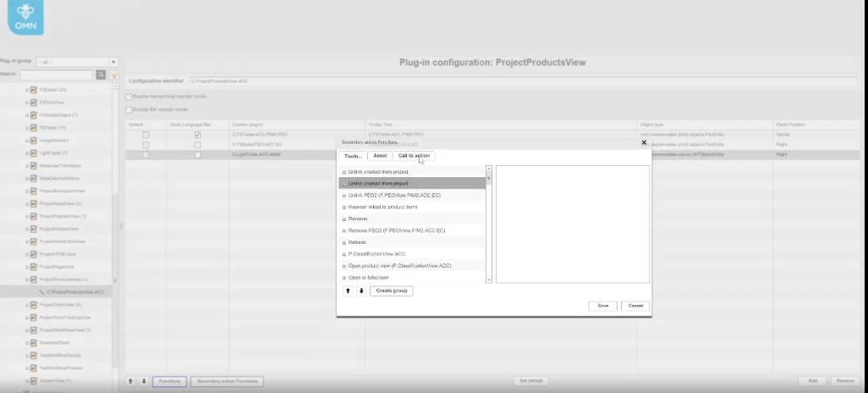Move the selected function up with the dialog arrow
The height and width of the screenshot is (393, 868).
[348, 291]
